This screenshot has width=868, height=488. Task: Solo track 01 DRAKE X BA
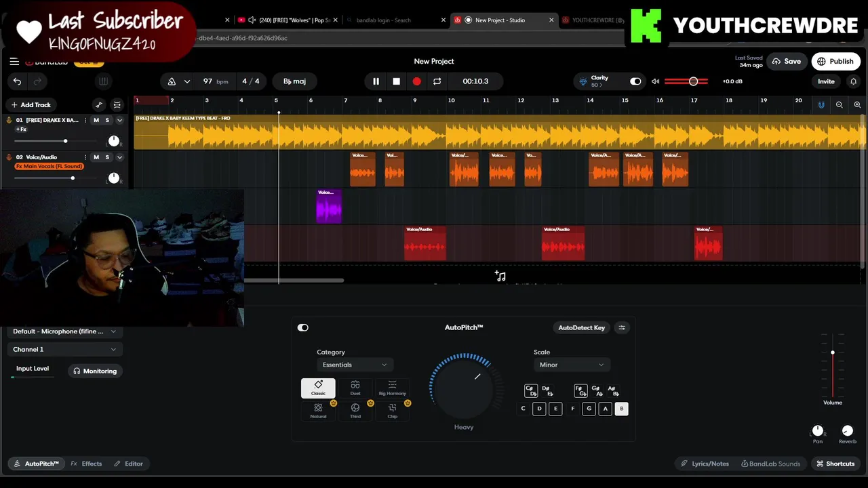107,120
